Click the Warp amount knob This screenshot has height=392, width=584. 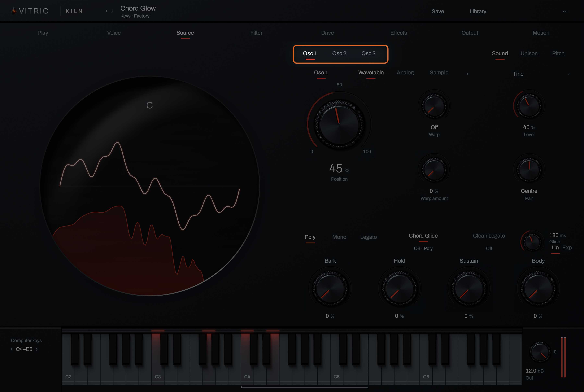[x=434, y=170]
